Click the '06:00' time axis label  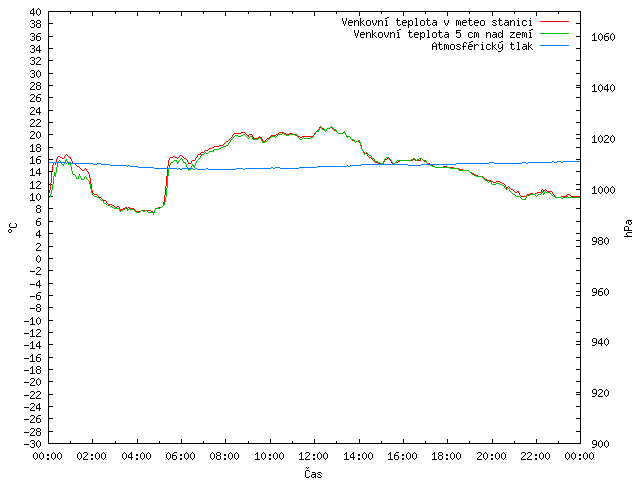[x=180, y=456]
